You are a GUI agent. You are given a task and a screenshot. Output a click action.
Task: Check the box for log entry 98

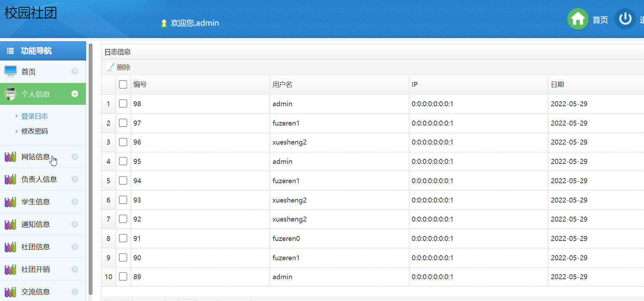pos(123,103)
